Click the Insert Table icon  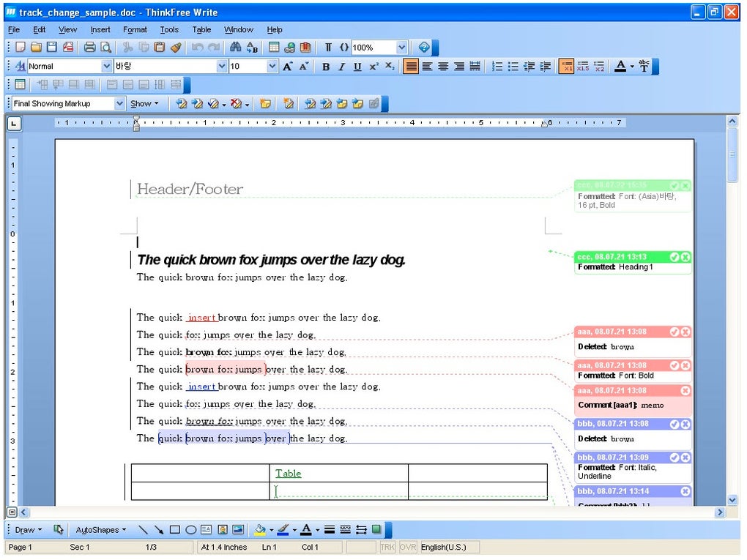coord(274,47)
